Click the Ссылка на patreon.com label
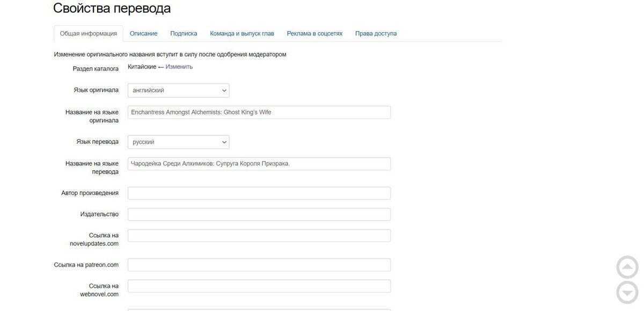 (x=86, y=265)
